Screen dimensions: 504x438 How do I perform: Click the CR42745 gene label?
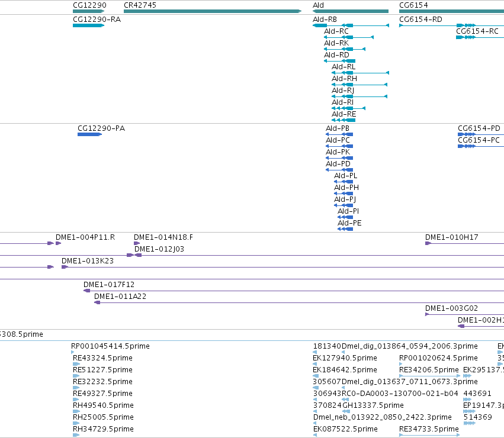pyautogui.click(x=140, y=5)
